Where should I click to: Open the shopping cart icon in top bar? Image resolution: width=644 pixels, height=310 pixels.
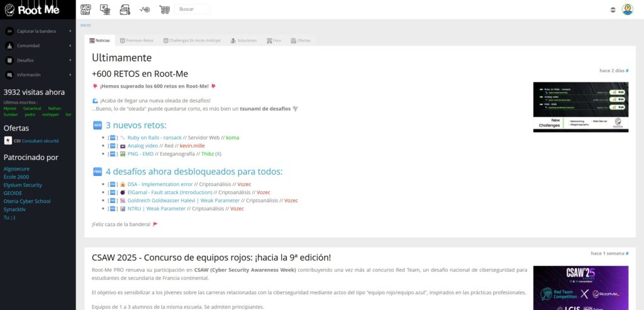pos(165,9)
